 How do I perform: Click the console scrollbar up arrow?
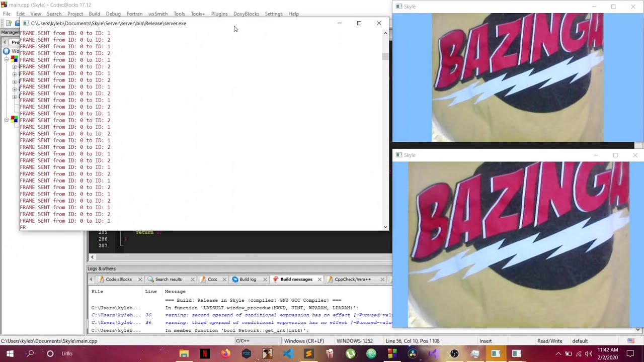click(x=385, y=33)
